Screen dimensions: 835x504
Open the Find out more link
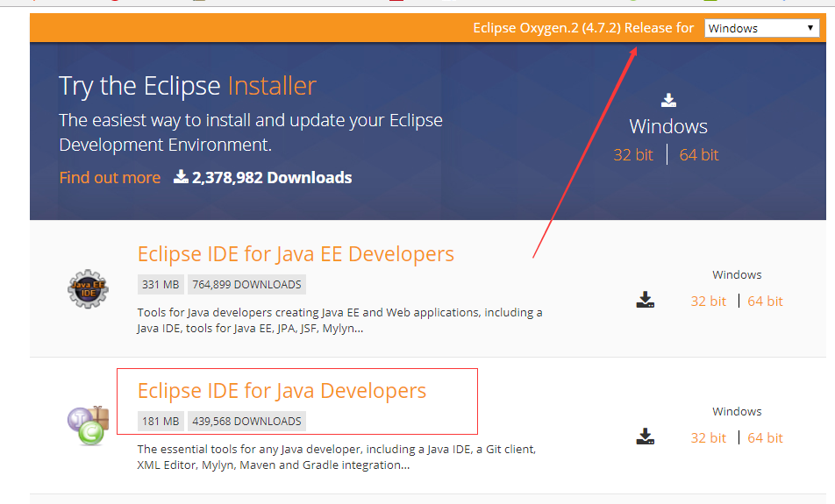click(x=110, y=177)
